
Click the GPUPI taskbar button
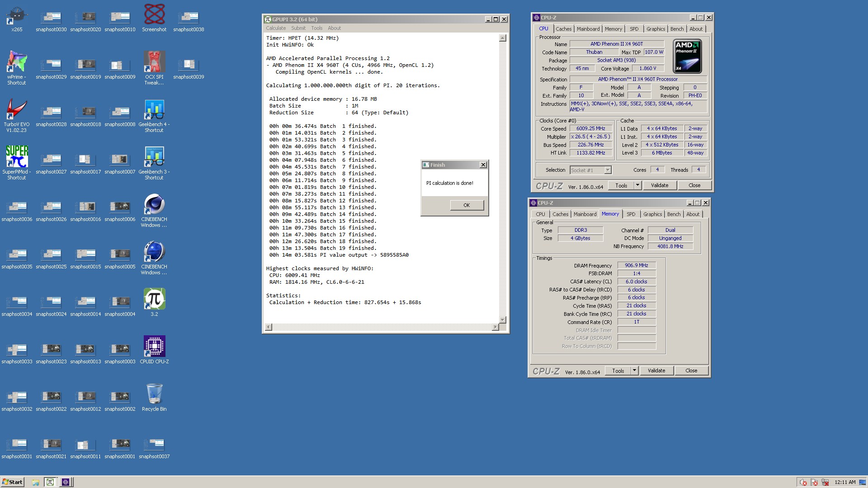click(50, 482)
